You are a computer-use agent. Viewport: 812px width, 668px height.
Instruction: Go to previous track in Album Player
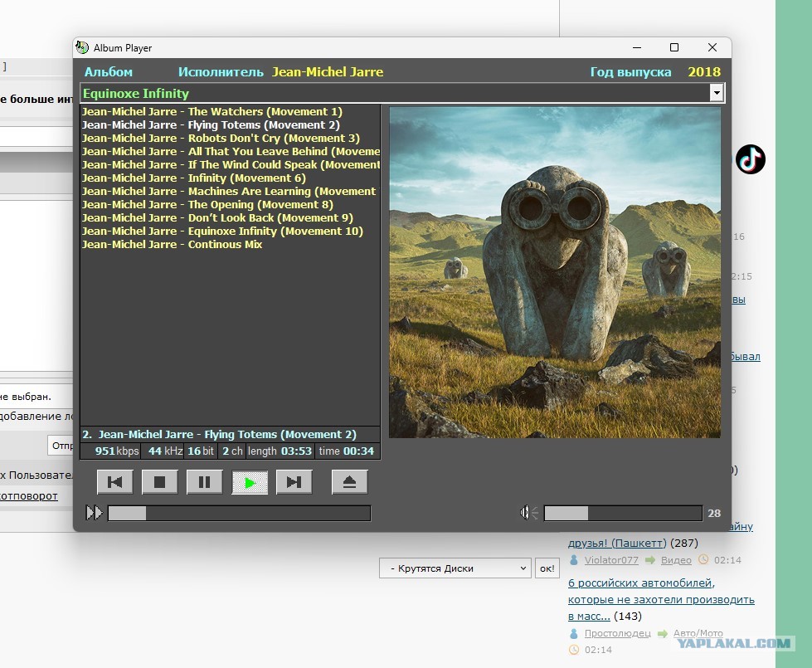pyautogui.click(x=115, y=482)
